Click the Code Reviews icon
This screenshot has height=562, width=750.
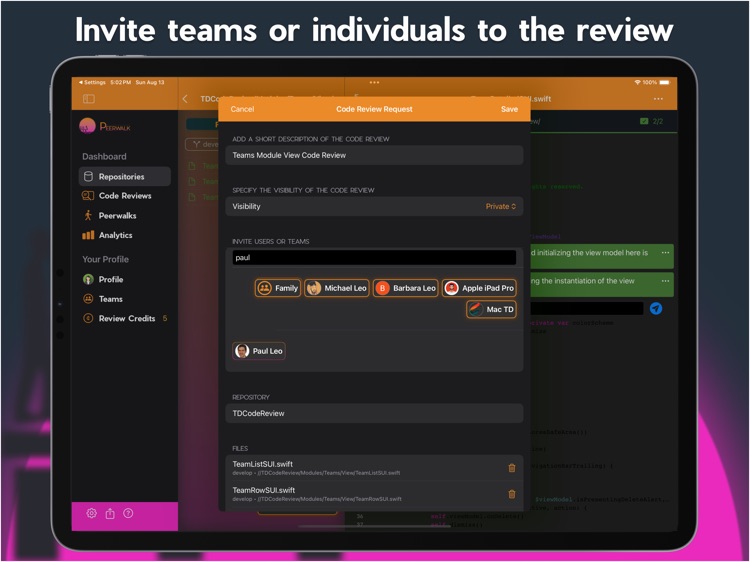tap(88, 196)
